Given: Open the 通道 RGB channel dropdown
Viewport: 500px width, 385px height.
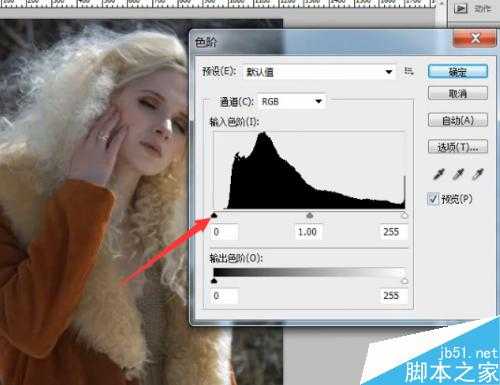Looking at the screenshot, I should tap(292, 101).
